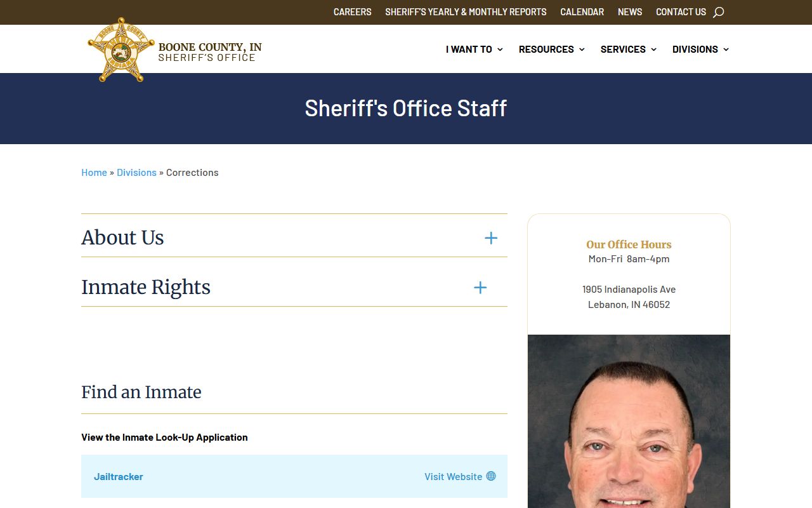Viewport: 812px width, 508px height.
Task: Click the Visit Website link
Action: tap(454, 476)
